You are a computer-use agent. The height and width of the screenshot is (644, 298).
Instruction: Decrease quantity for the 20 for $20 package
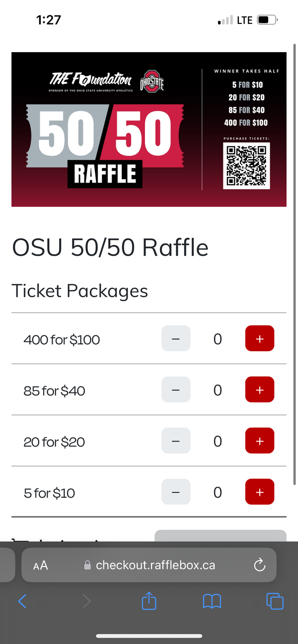tap(176, 441)
